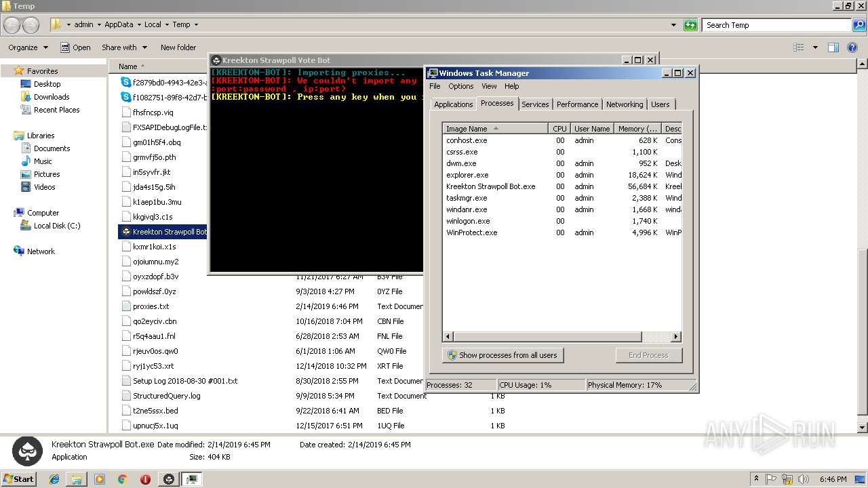Open Network in navigation pane

41,251
